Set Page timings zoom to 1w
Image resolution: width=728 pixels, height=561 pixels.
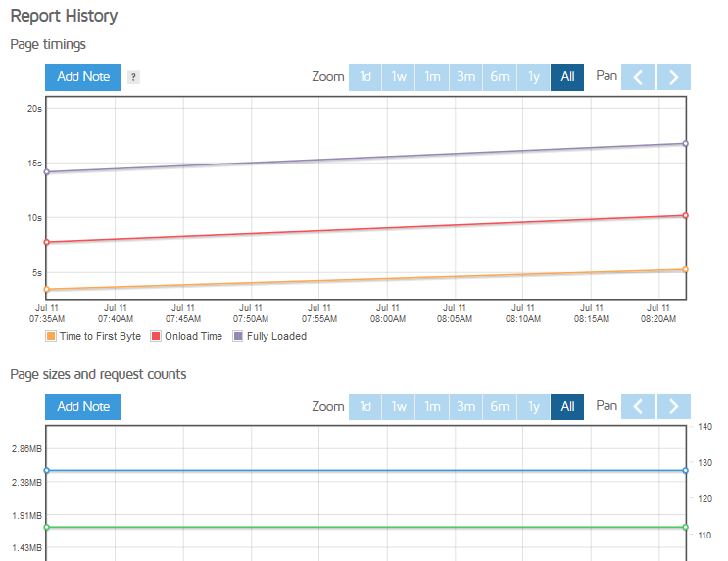pyautogui.click(x=399, y=77)
